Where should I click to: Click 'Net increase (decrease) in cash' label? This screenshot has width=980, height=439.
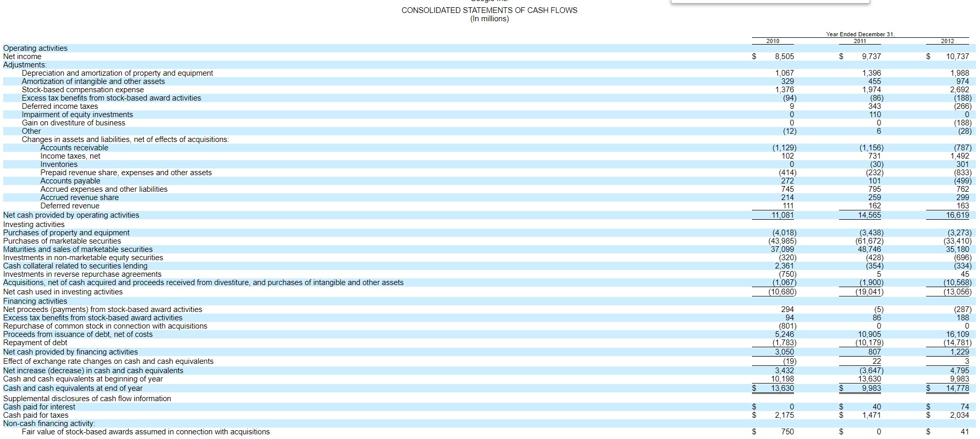point(93,371)
